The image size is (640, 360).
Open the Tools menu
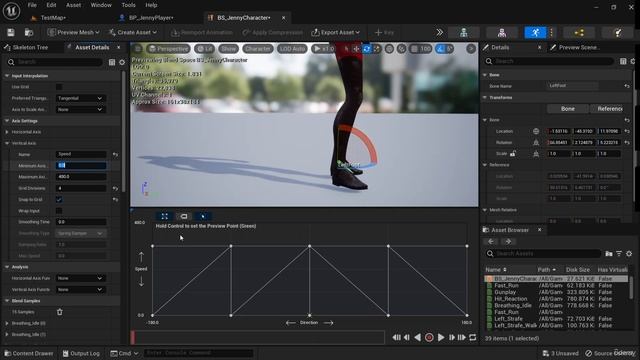point(128,5)
